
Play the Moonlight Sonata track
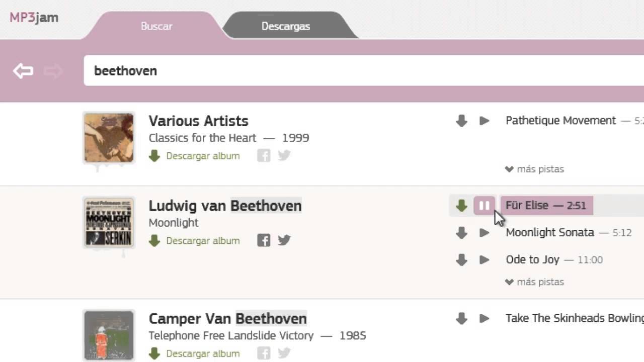point(484,233)
